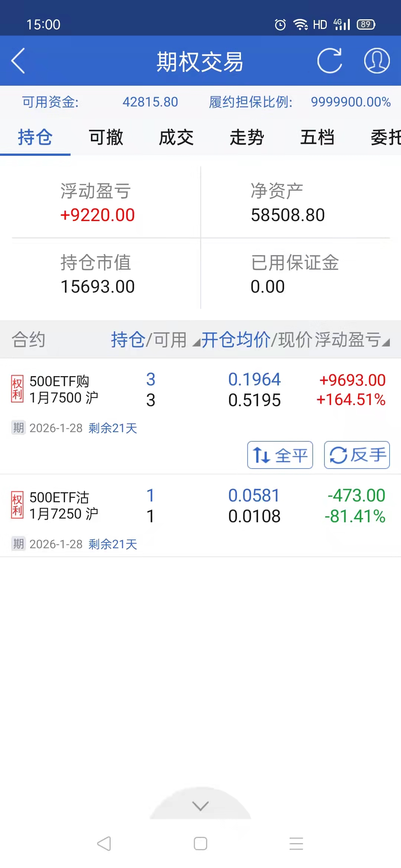401x868 pixels.
Task: Tap the 期 expiry badge on 500ETF沽
Action: (x=18, y=544)
